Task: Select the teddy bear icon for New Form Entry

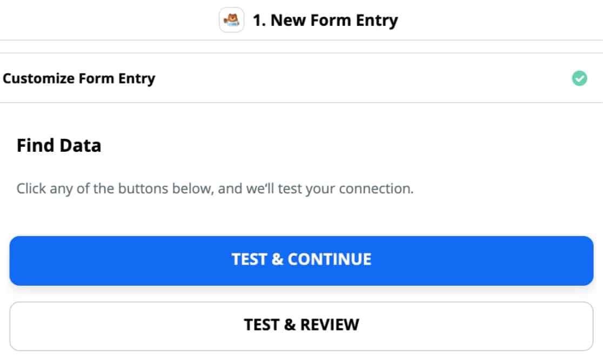Action: [232, 20]
